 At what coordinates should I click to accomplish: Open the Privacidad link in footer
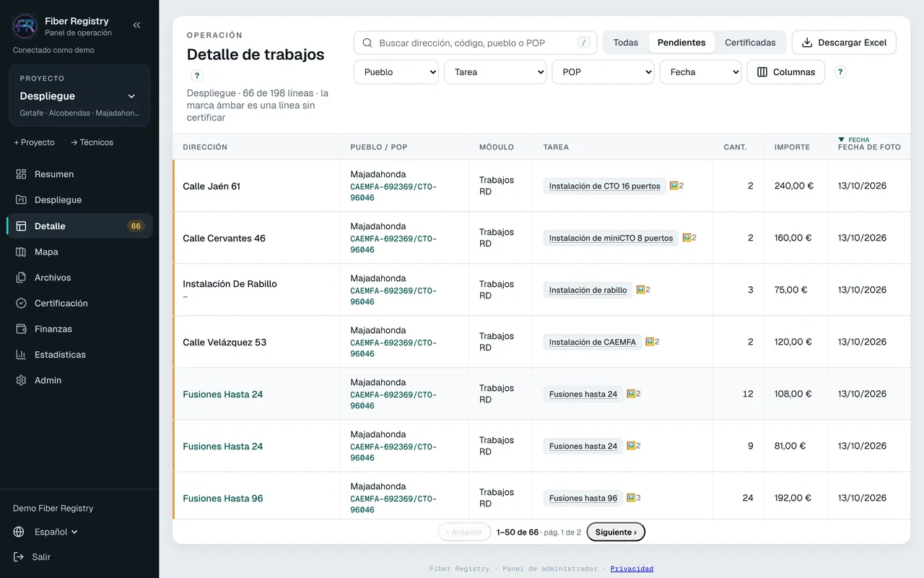pos(632,569)
